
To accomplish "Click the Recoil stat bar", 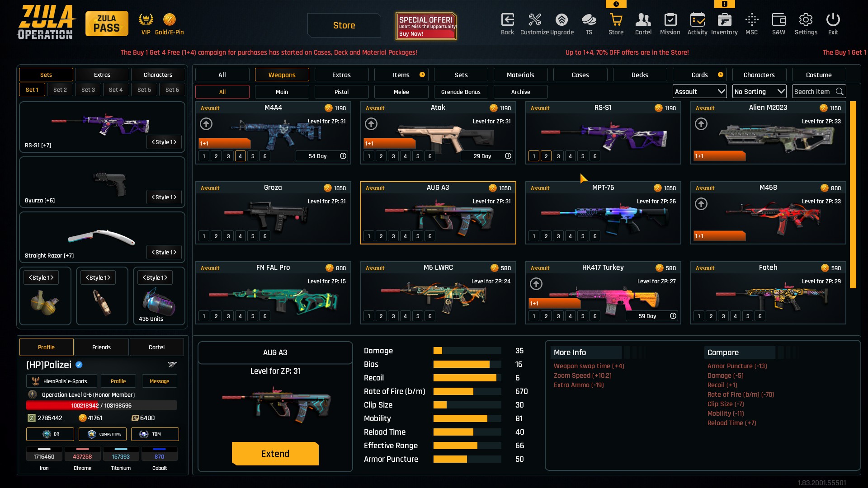I will 467,378.
